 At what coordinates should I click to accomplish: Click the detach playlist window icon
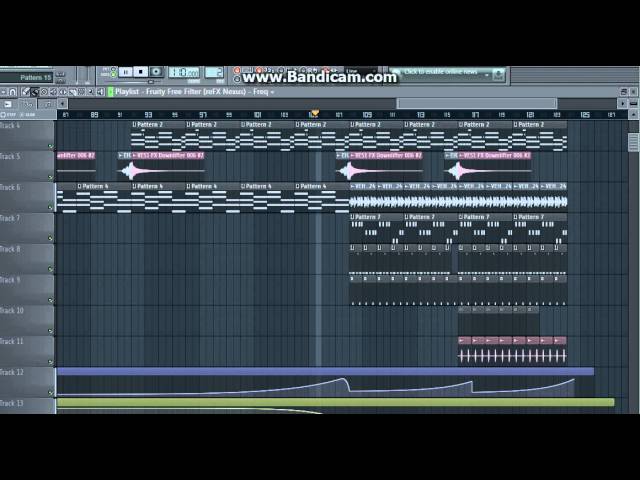point(624,91)
